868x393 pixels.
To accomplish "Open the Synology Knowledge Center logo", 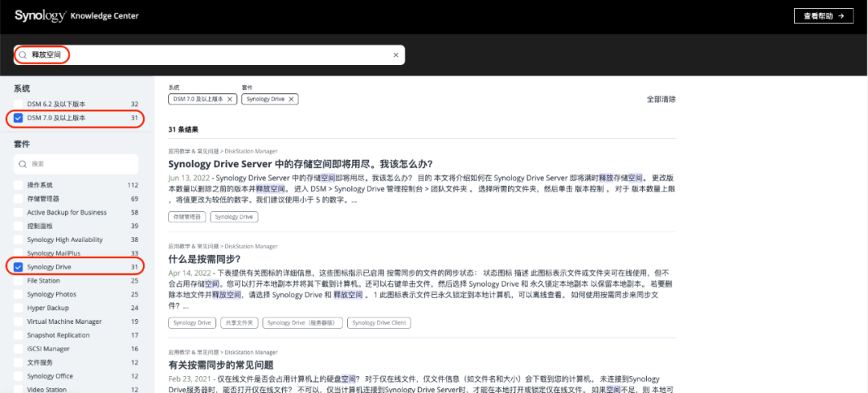I will (x=76, y=15).
